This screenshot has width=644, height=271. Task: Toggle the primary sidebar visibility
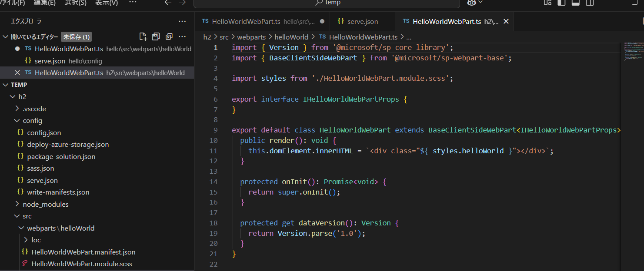tap(561, 3)
